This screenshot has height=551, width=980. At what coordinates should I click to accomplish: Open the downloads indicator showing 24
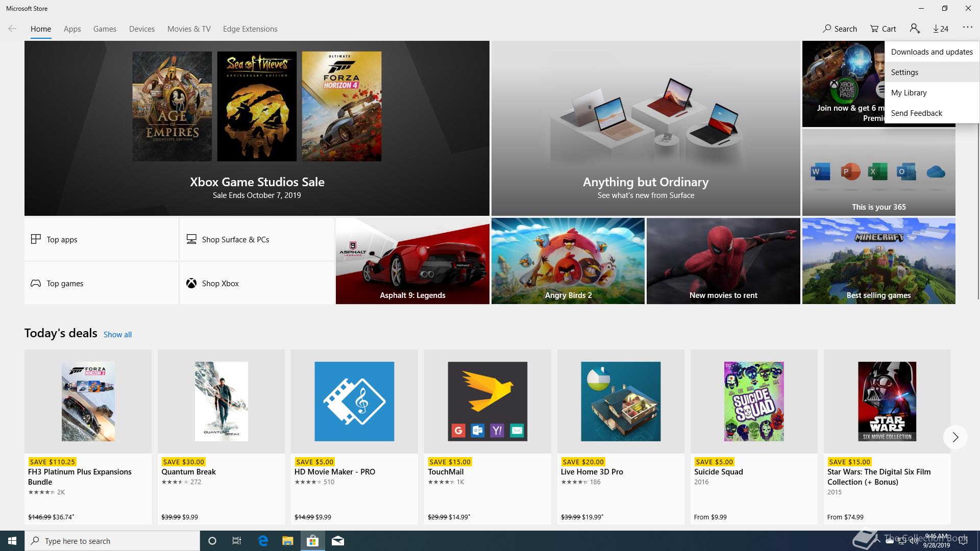click(x=941, y=29)
